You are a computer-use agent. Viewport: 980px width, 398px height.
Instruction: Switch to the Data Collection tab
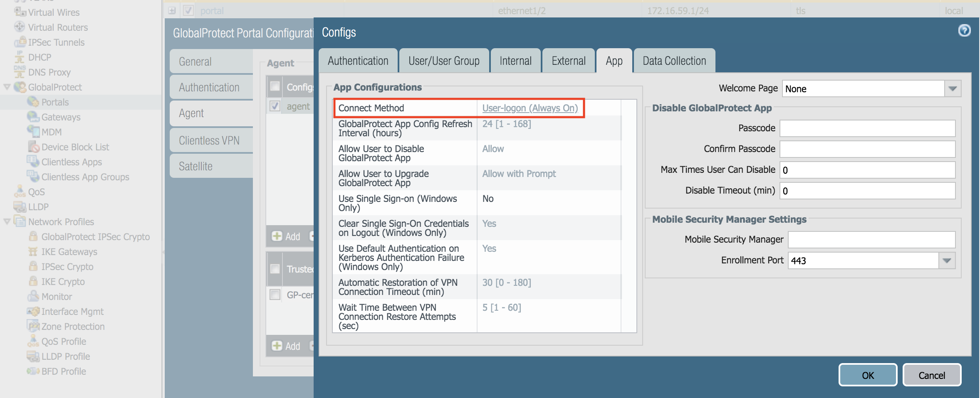click(x=674, y=60)
